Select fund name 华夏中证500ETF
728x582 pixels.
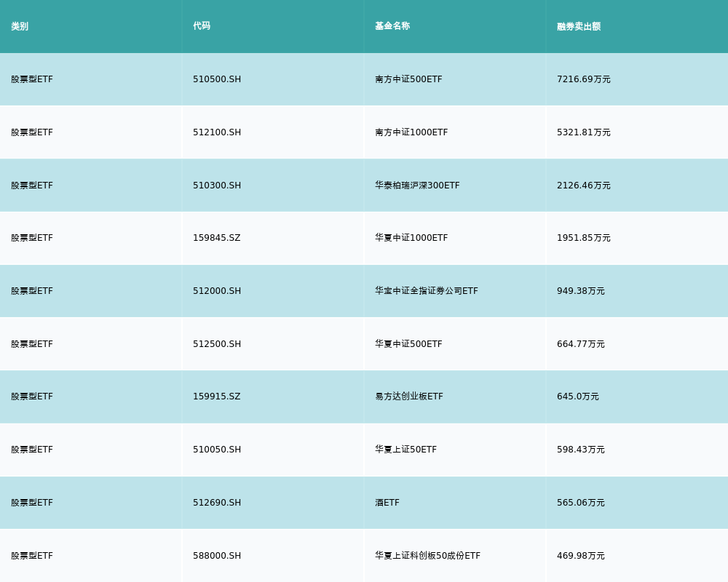click(408, 344)
